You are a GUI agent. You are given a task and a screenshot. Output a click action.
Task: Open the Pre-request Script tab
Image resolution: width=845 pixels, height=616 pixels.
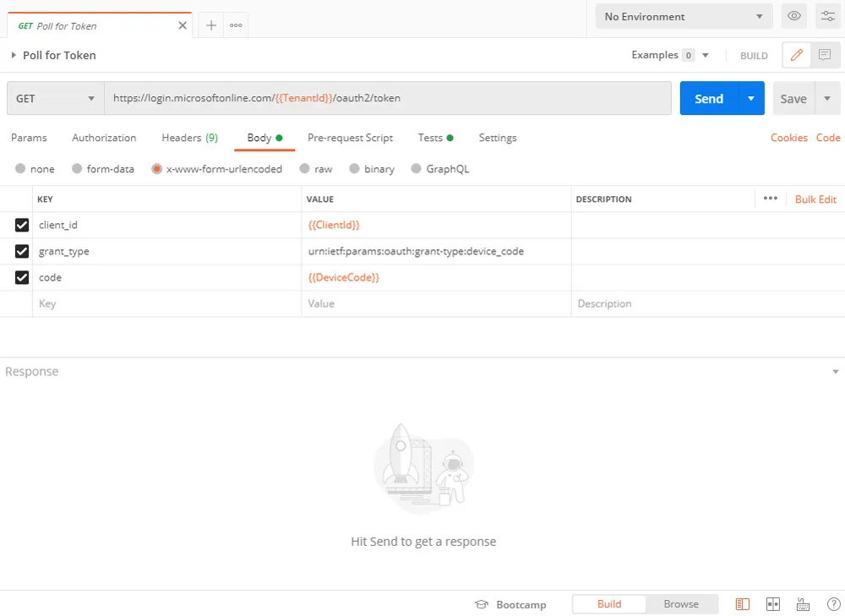[350, 138]
